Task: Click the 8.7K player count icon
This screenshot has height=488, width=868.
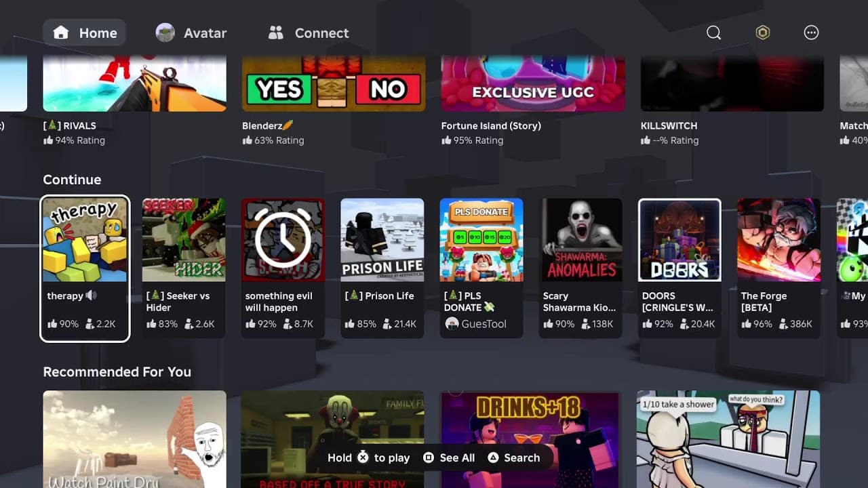Action: (x=288, y=324)
